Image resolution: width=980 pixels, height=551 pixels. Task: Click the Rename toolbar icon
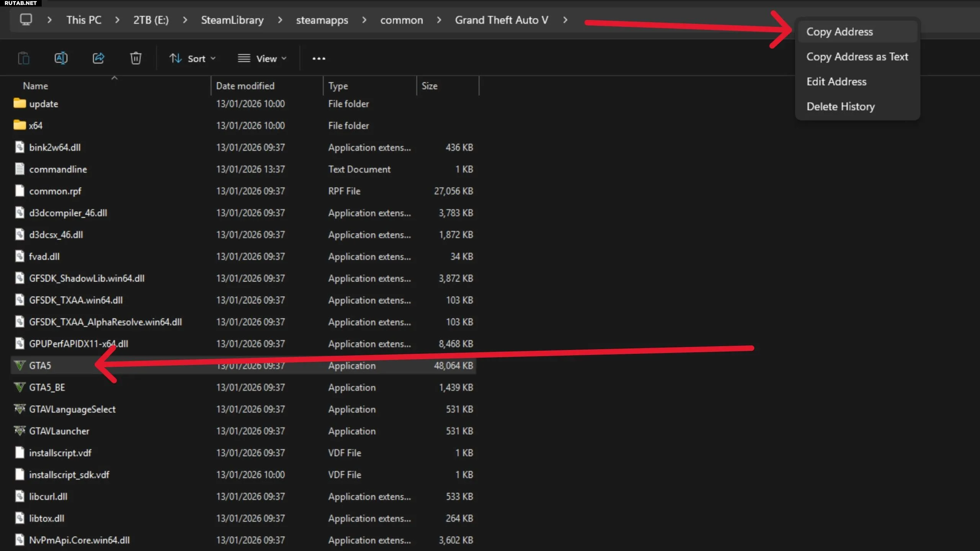[x=61, y=58]
